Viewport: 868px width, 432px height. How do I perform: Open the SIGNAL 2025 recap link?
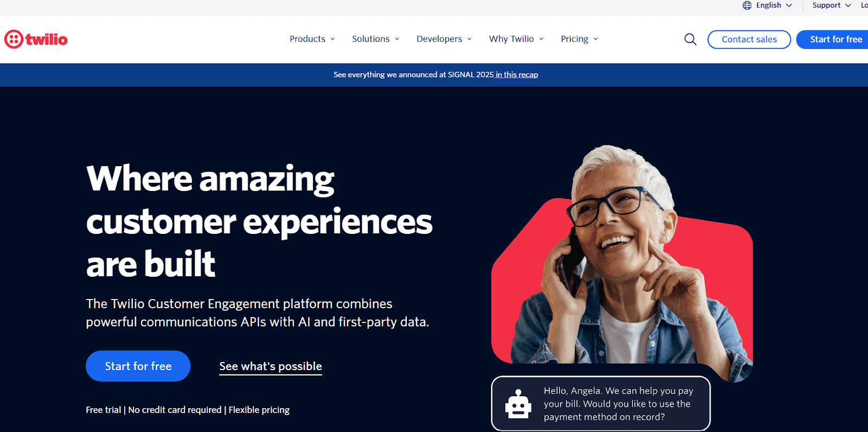click(x=516, y=75)
